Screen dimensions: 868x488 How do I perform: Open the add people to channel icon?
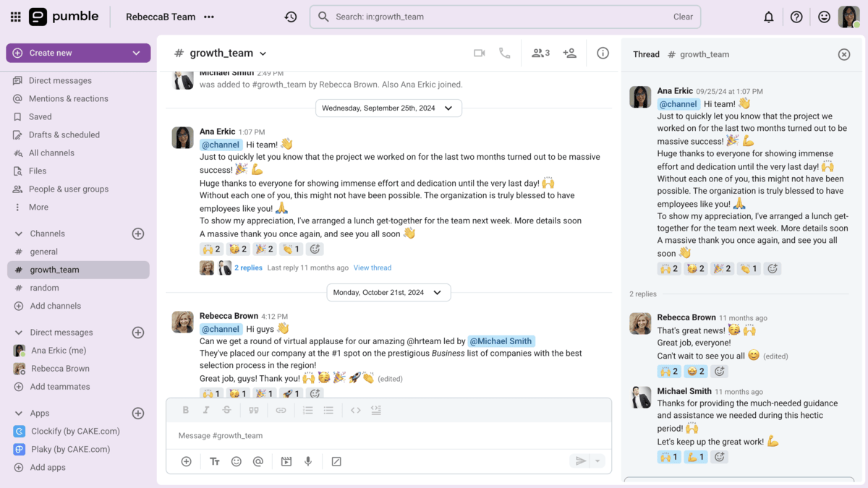(569, 52)
